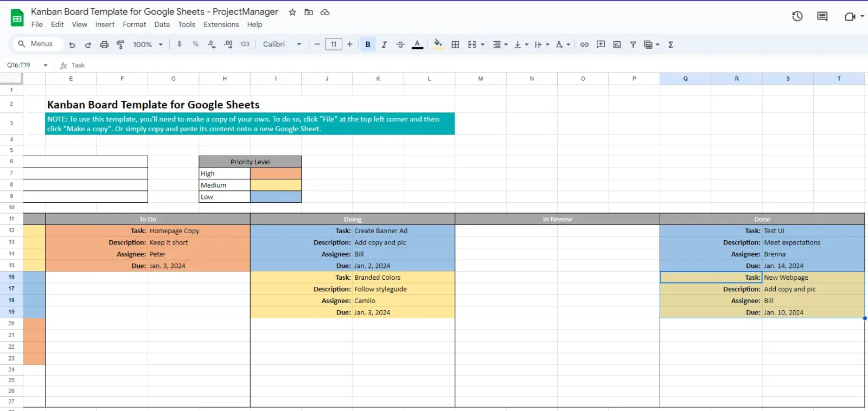Move document with folder icon
The width and height of the screenshot is (868, 411).
(309, 12)
